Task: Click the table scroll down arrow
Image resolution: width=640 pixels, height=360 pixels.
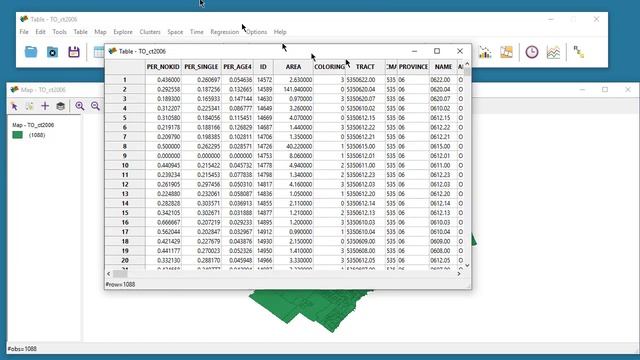Action: pyautogui.click(x=467, y=265)
